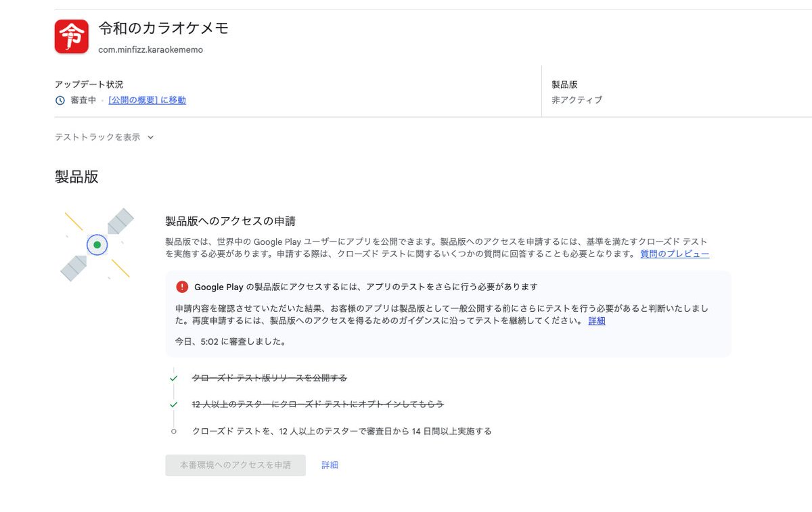Click the empty circle of the 14 日間 step
The height and width of the screenshot is (512, 812).
[174, 431]
